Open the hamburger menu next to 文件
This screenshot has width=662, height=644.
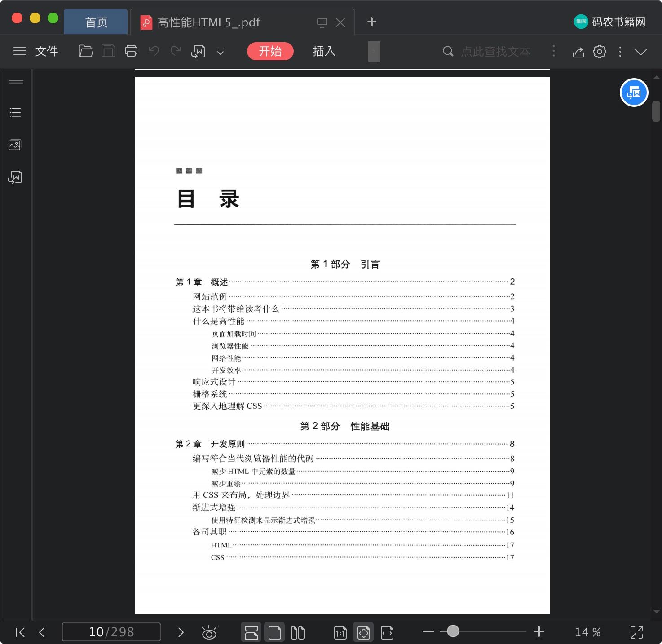[20, 51]
